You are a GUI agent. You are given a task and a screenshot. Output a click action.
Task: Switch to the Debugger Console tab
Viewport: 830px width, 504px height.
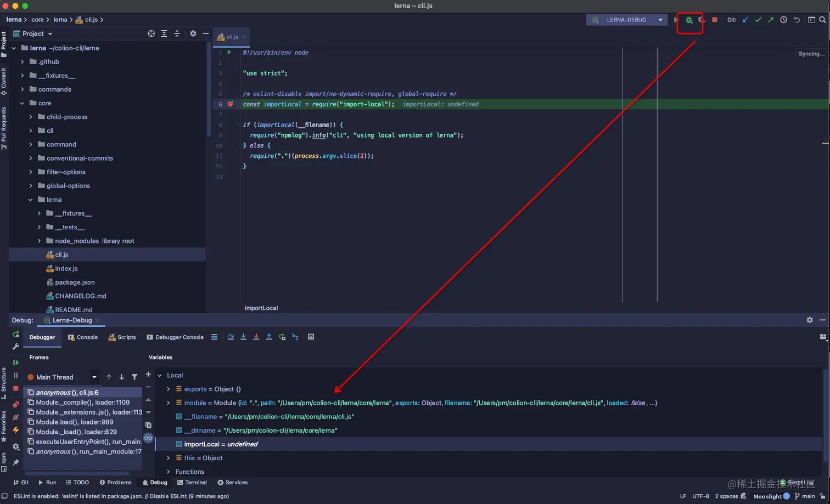click(x=175, y=337)
